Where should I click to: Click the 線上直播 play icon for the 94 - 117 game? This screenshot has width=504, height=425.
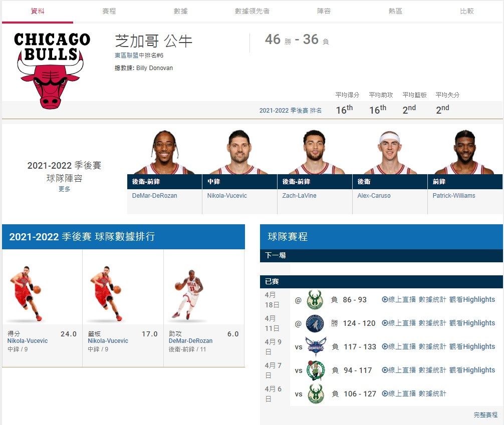[x=385, y=370]
